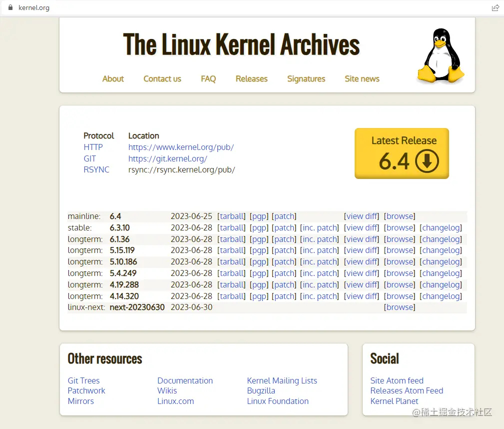Browse linux-next next-20230630 source

[400, 307]
